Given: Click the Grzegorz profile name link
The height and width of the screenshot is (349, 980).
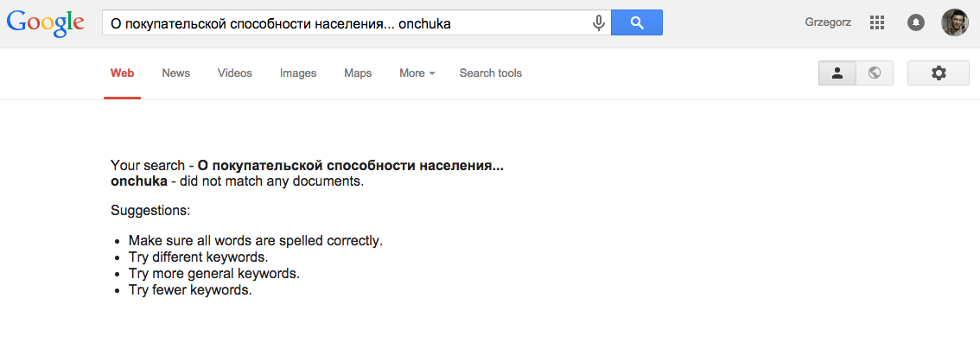Looking at the screenshot, I should click(826, 23).
